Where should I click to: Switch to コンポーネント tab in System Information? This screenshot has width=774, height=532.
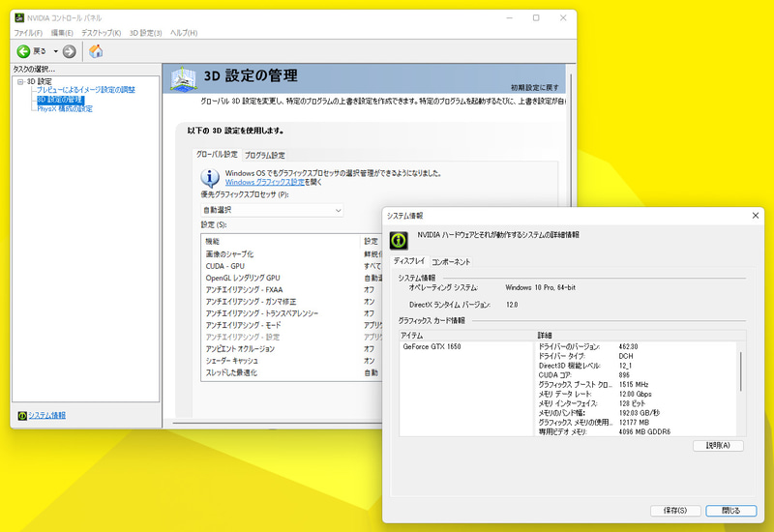tap(451, 262)
